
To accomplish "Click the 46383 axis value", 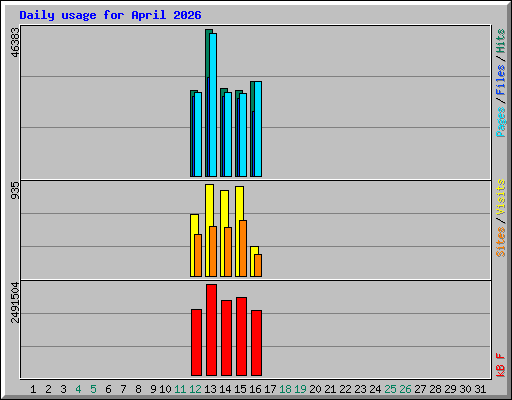I will (x=15, y=42).
